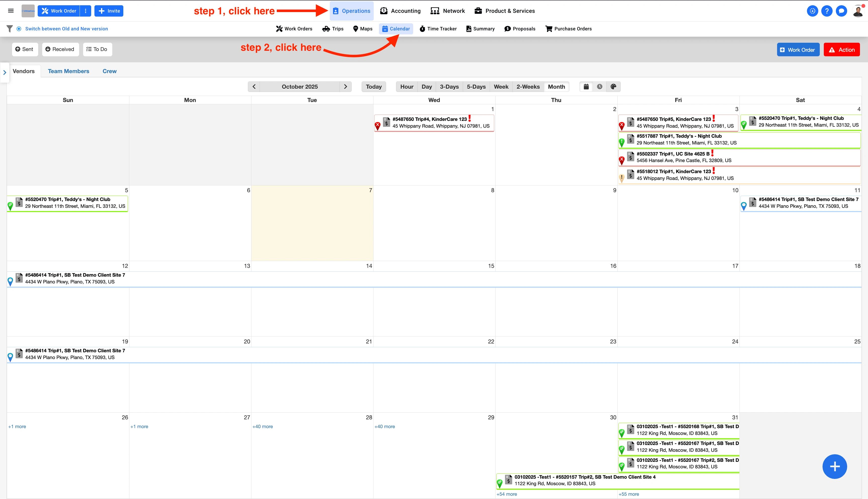The height and width of the screenshot is (499, 868).
Task: Open the help question mark icon
Action: tap(827, 11)
